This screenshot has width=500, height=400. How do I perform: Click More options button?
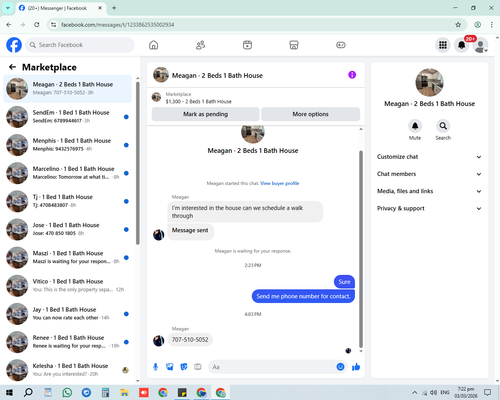click(x=310, y=114)
